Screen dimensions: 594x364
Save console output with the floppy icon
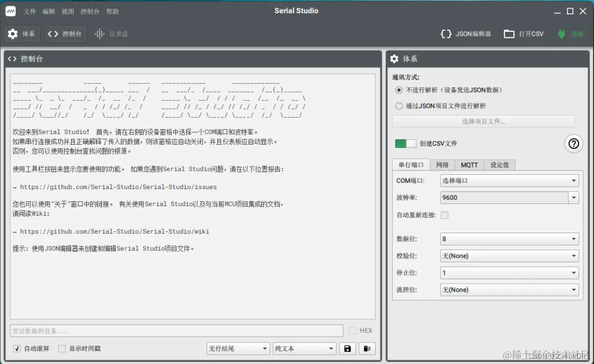pyautogui.click(x=348, y=349)
